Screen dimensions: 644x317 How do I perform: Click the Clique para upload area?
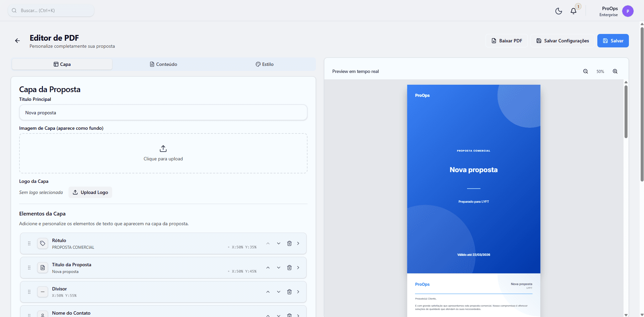[x=163, y=153]
